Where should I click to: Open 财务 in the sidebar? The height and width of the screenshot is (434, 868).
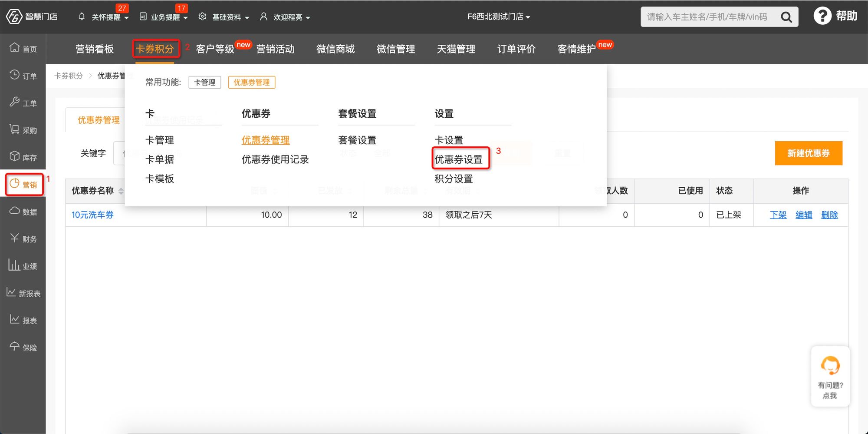(x=23, y=239)
